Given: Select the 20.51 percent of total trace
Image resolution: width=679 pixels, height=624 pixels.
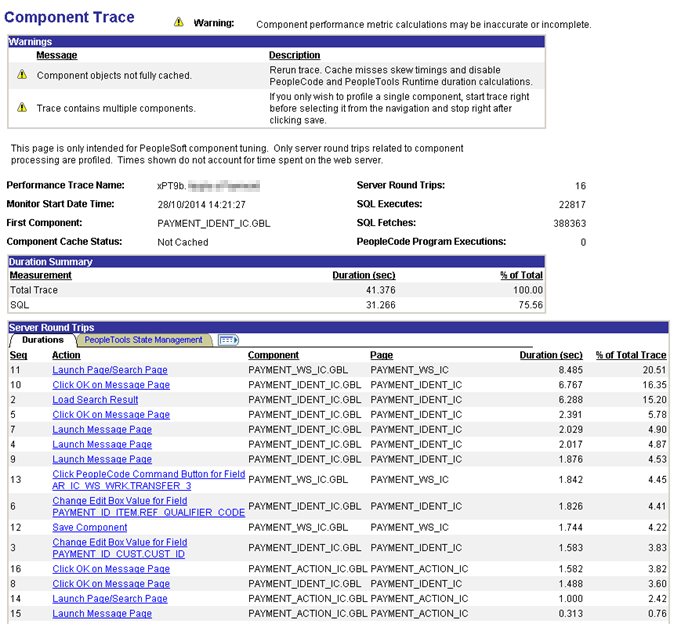Looking at the screenshot, I should click(654, 370).
